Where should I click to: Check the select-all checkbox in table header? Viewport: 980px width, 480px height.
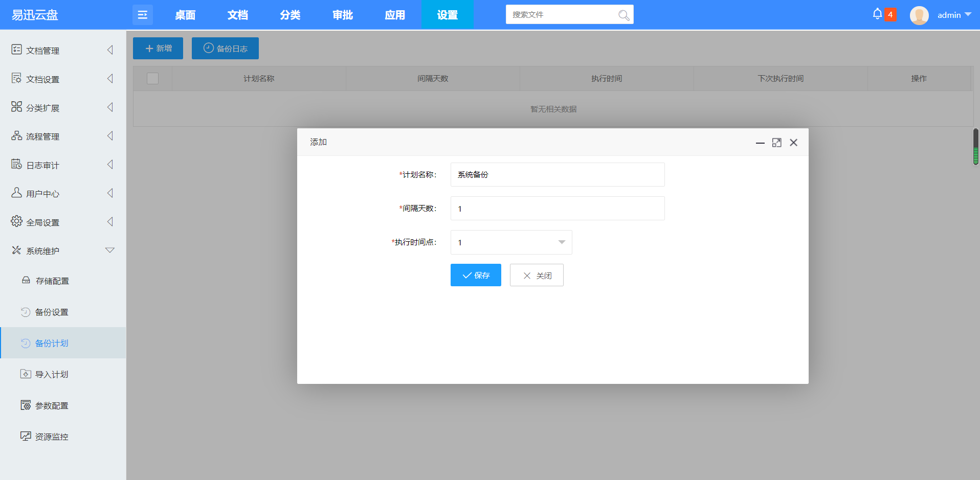[152, 78]
